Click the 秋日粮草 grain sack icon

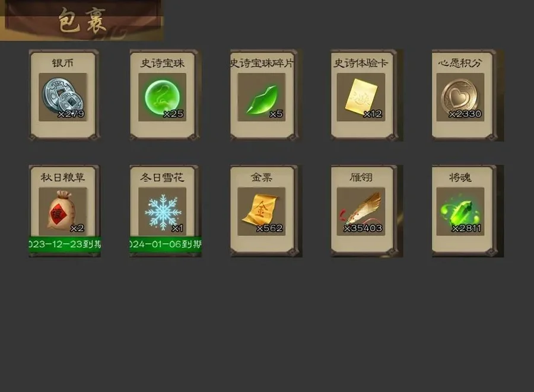click(63, 212)
